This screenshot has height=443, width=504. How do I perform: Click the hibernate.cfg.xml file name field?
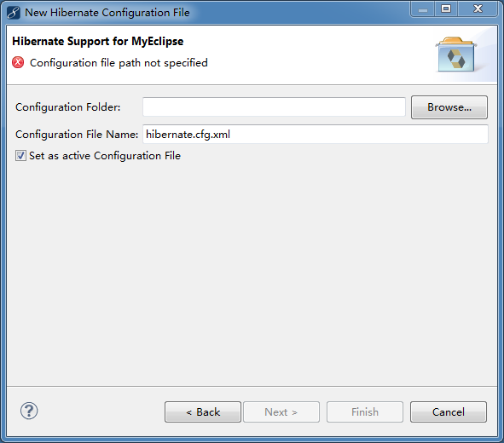316,135
